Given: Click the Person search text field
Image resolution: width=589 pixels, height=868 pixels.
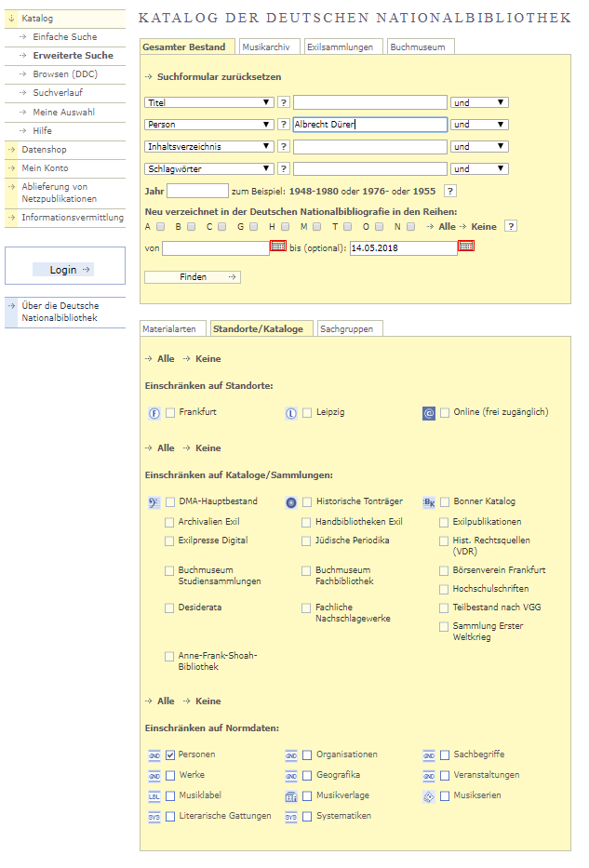Looking at the screenshot, I should [x=370, y=125].
